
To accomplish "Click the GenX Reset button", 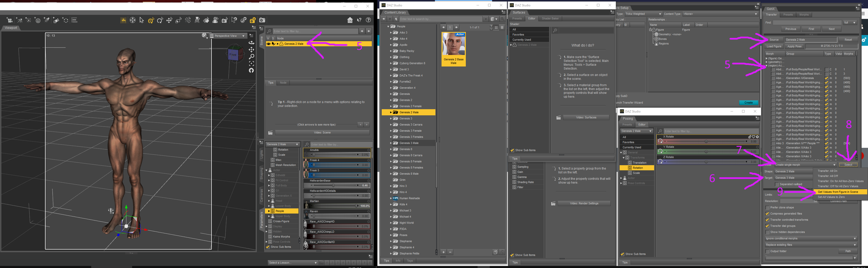I will [x=848, y=40].
